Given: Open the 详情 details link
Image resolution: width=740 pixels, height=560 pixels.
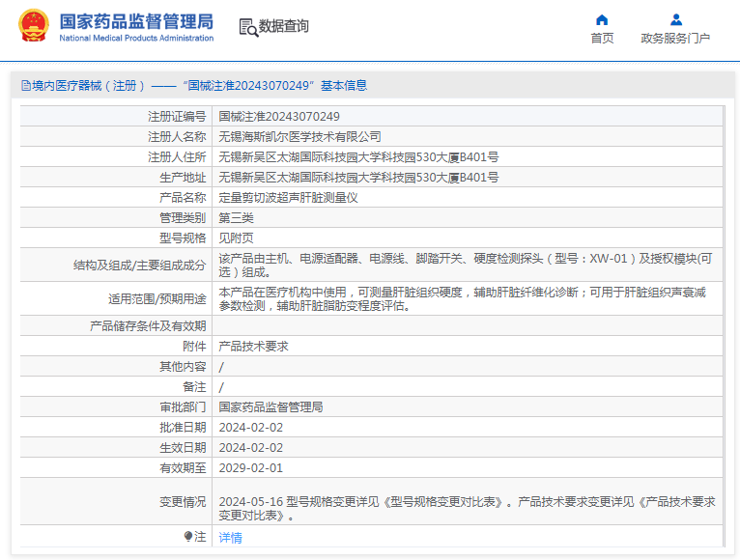Looking at the screenshot, I should 230,538.
